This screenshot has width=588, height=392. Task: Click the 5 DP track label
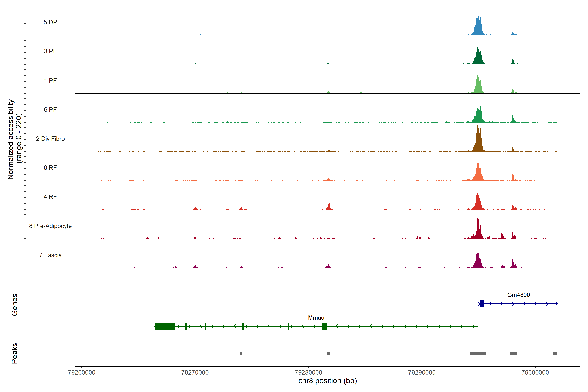[50, 22]
